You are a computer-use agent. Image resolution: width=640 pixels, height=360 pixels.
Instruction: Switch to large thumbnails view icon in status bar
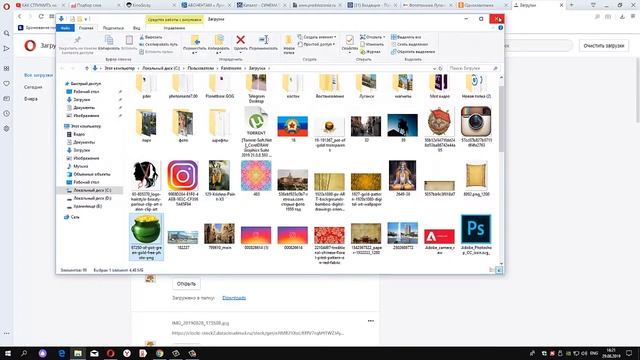point(499,270)
